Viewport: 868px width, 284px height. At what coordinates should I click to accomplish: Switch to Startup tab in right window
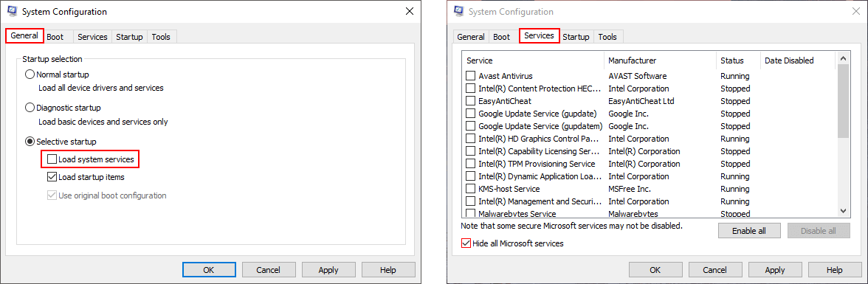[576, 37]
